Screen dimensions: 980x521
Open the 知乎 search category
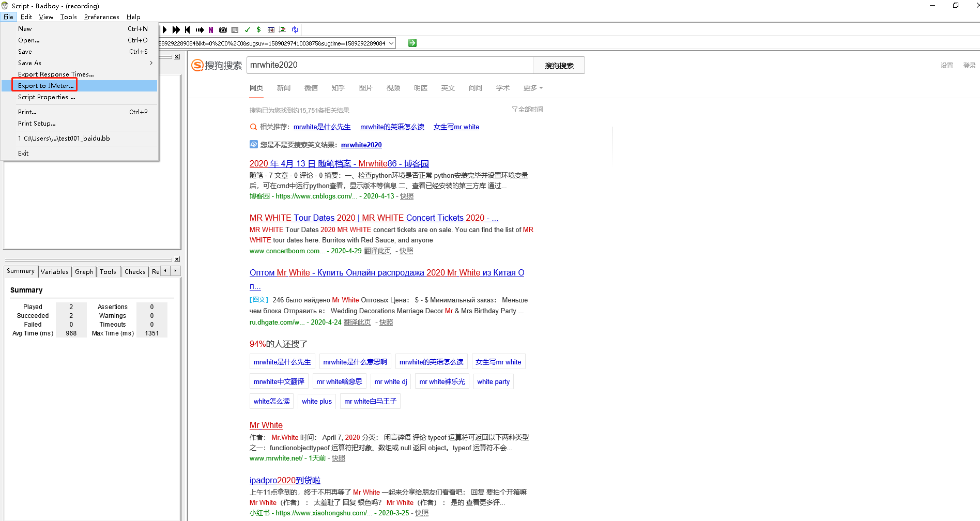pyautogui.click(x=339, y=88)
